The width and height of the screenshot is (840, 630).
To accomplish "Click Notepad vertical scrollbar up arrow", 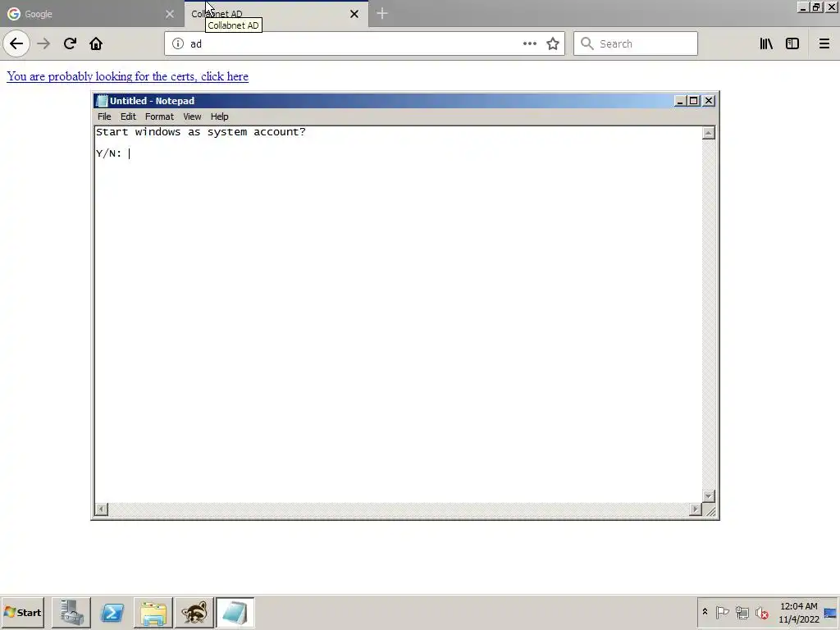I will point(708,133).
